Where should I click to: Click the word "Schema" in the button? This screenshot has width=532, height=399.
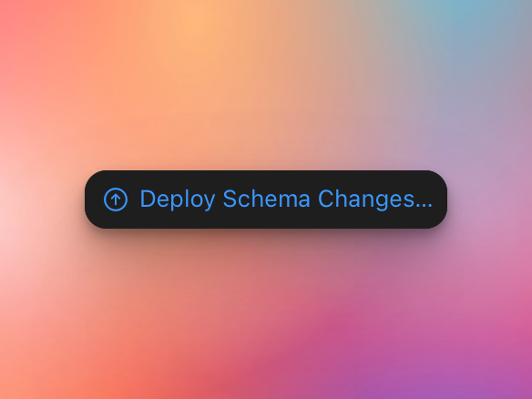pyautogui.click(x=266, y=199)
